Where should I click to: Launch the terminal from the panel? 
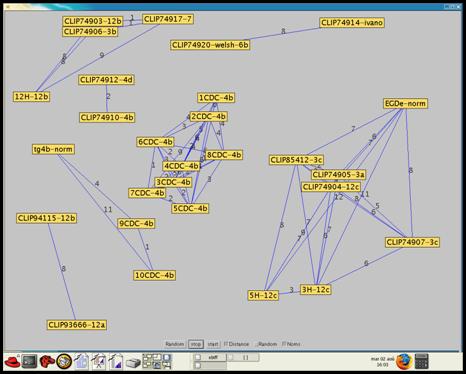(29, 362)
